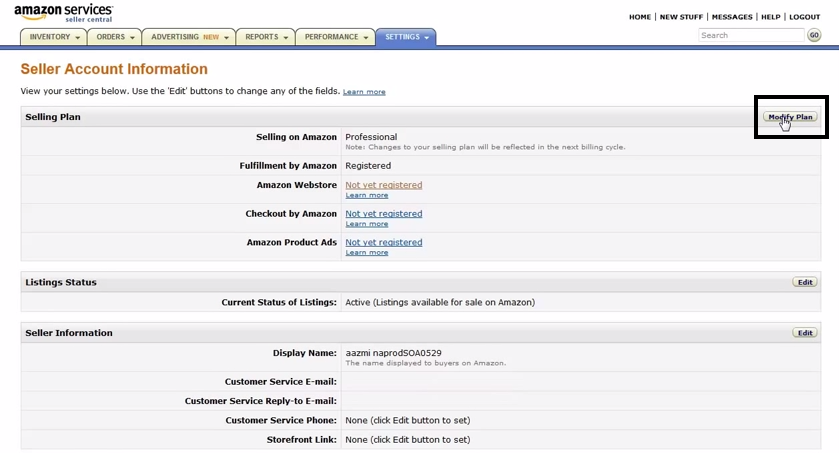Click the HOME link in header
This screenshot has height=453, width=839.
(x=640, y=17)
